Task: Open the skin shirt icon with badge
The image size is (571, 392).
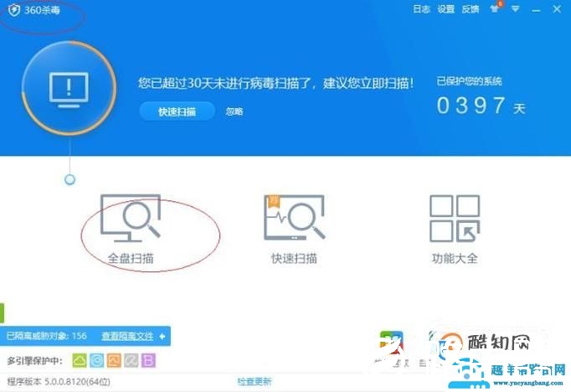Action: pos(496,8)
